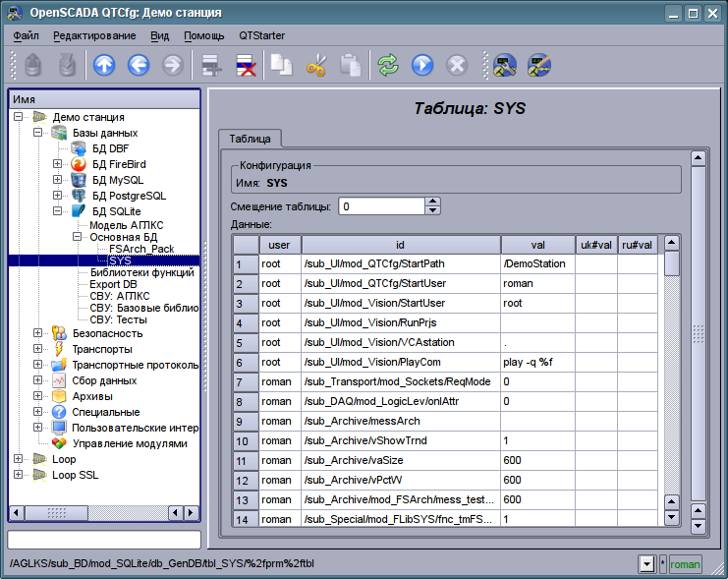Image resolution: width=728 pixels, height=579 pixels.
Task: Click the Имя tree header
Action: 104,99
